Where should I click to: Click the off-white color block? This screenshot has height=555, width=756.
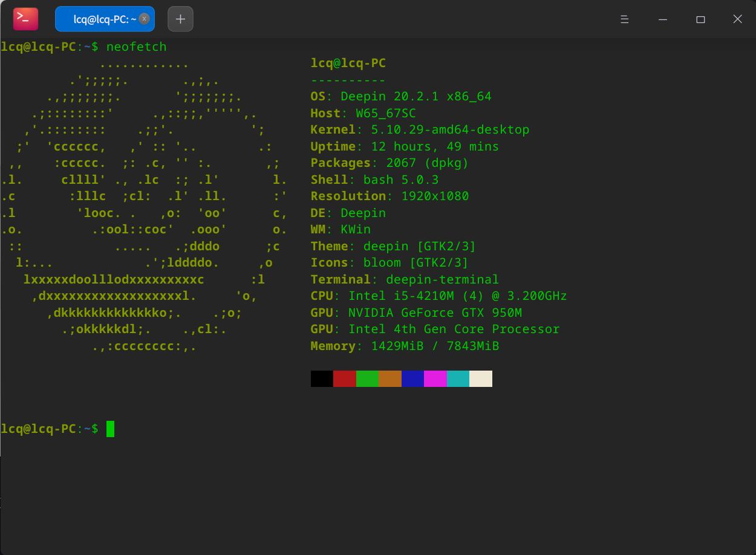pos(481,378)
